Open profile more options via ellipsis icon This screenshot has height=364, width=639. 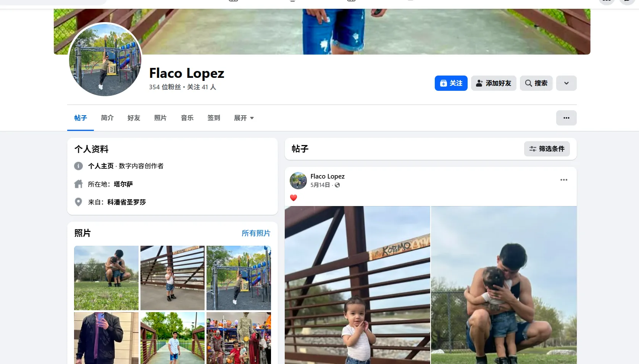[x=566, y=118]
